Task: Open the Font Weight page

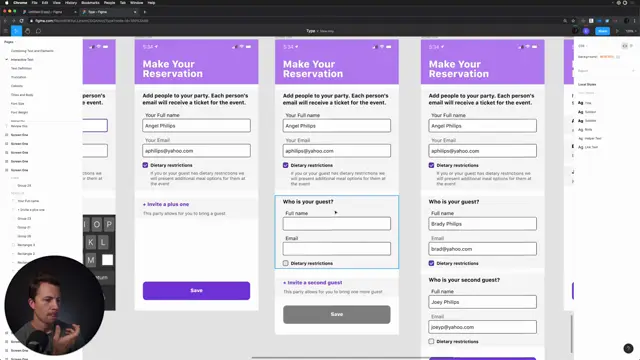Action: [x=19, y=112]
